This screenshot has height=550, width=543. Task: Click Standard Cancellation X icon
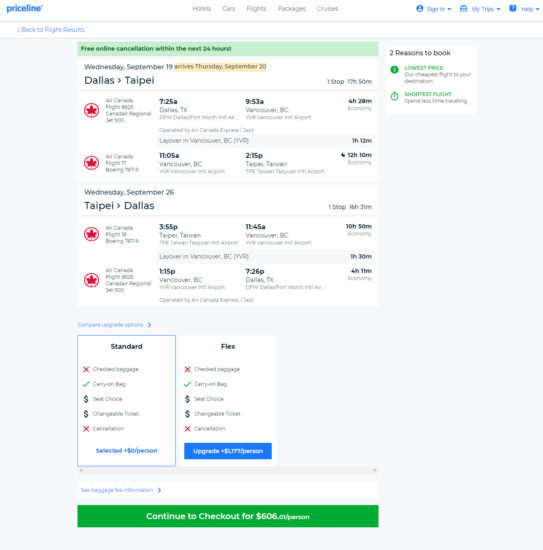(x=86, y=429)
